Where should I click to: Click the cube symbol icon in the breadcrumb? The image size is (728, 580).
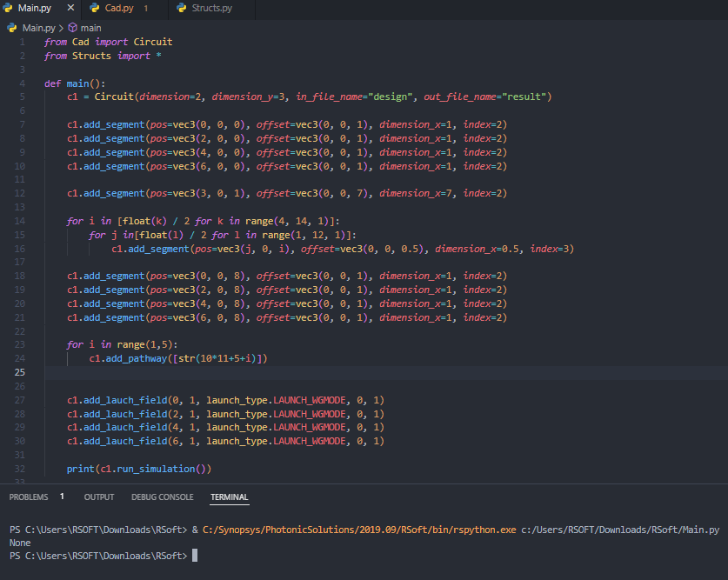click(73, 28)
